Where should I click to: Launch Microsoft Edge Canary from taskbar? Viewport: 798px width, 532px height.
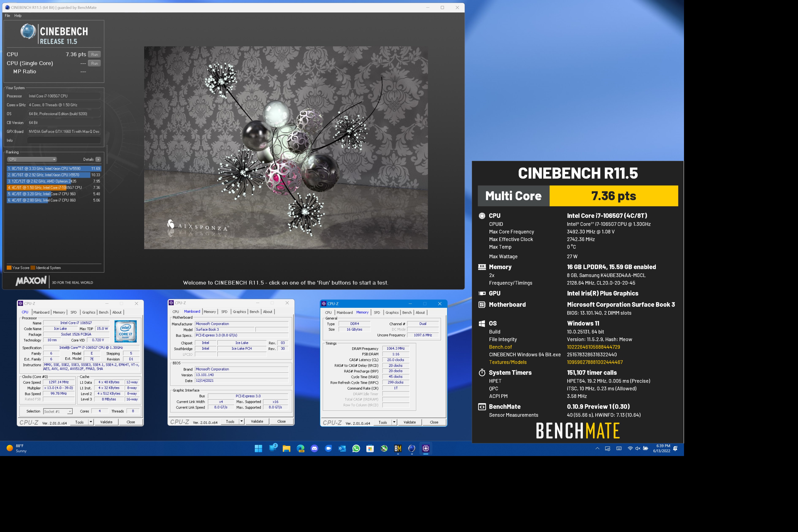click(301, 449)
